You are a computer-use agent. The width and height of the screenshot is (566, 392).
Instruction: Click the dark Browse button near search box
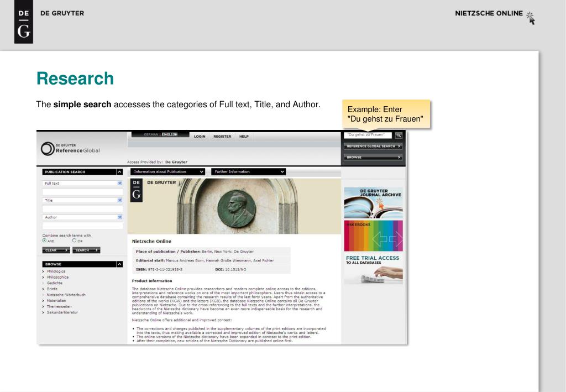click(x=373, y=158)
